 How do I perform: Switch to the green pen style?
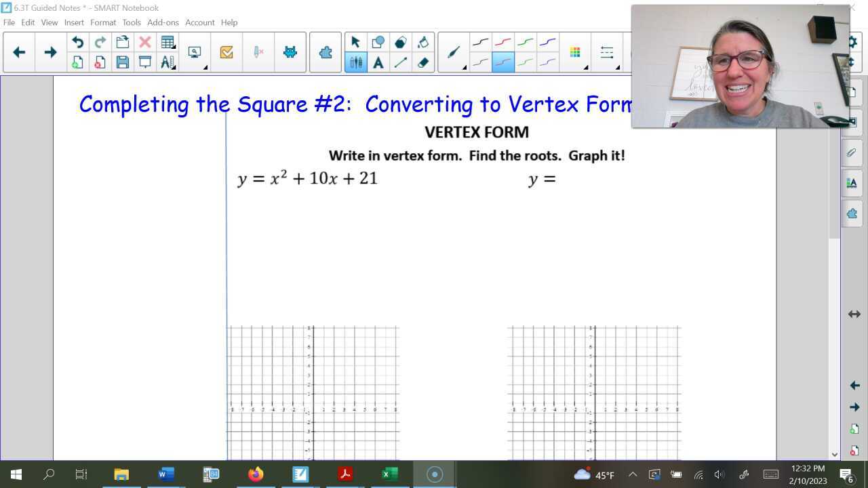[526, 41]
